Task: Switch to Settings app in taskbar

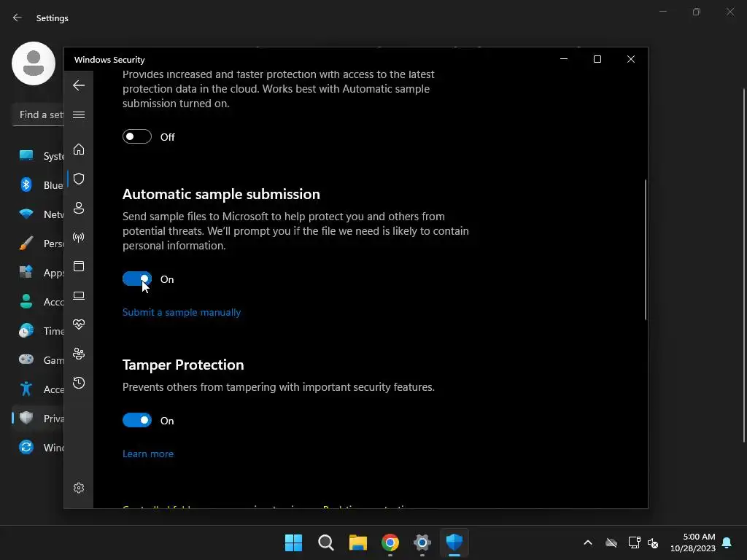Action: (x=422, y=542)
